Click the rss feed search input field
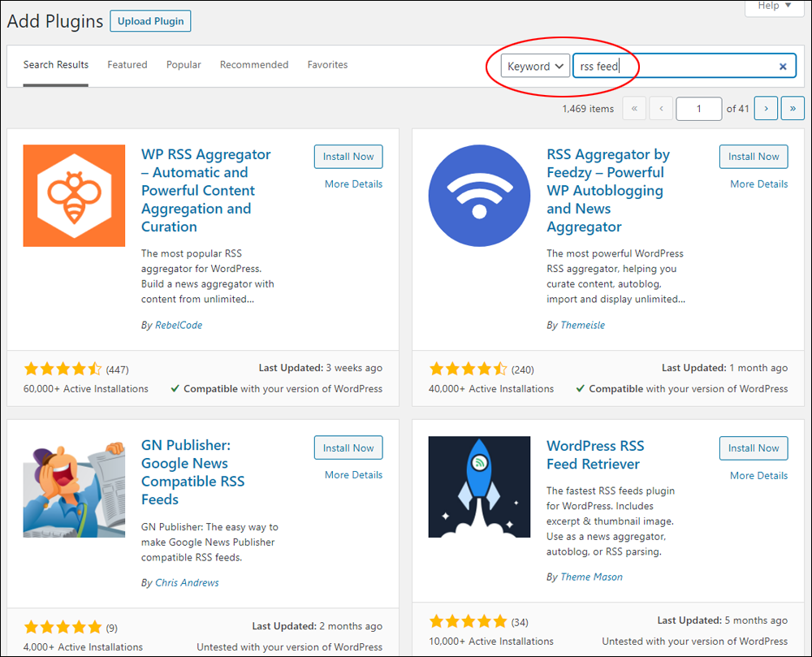 pyautogui.click(x=684, y=66)
